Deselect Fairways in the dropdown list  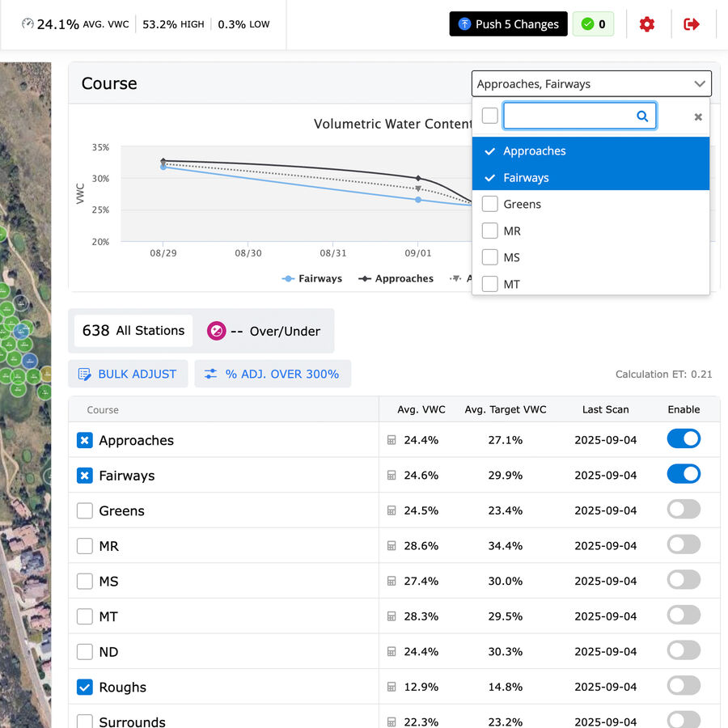[x=526, y=178]
